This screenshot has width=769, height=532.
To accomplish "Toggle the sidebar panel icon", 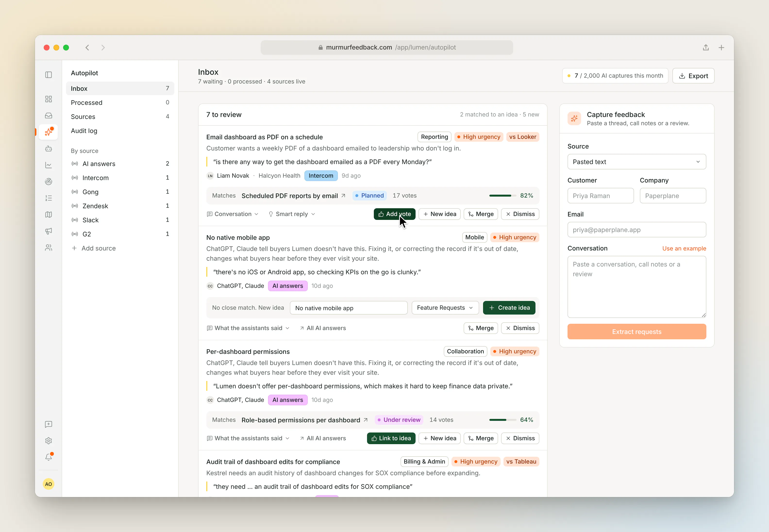I will coord(48,75).
